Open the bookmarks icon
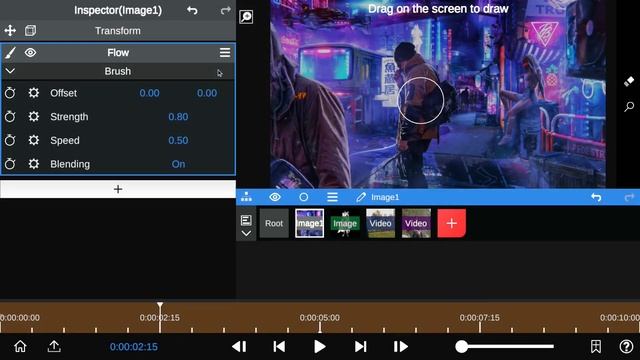The height and width of the screenshot is (360, 640). click(596, 347)
